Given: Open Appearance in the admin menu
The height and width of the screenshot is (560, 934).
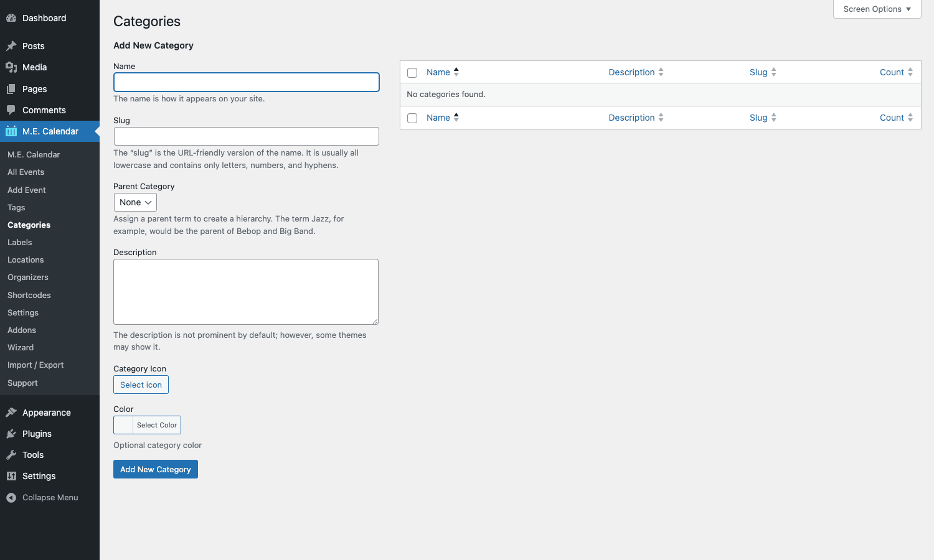Looking at the screenshot, I should (50, 413).
